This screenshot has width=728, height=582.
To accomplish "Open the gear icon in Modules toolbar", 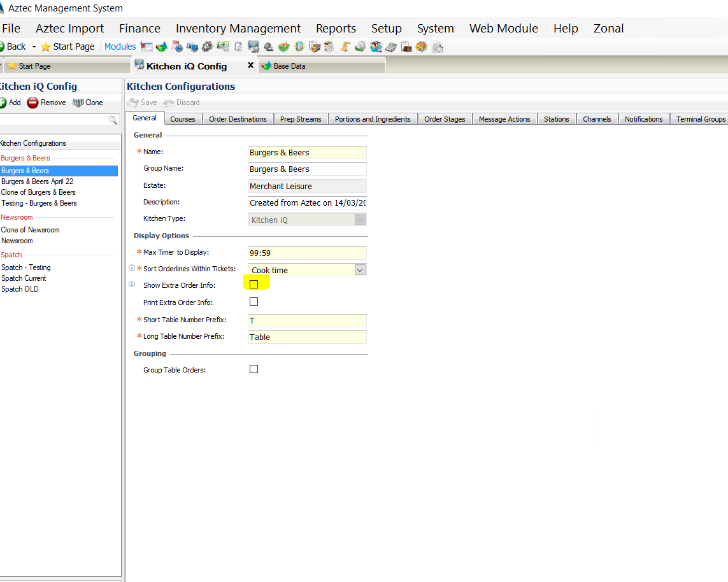I will click(x=206, y=46).
